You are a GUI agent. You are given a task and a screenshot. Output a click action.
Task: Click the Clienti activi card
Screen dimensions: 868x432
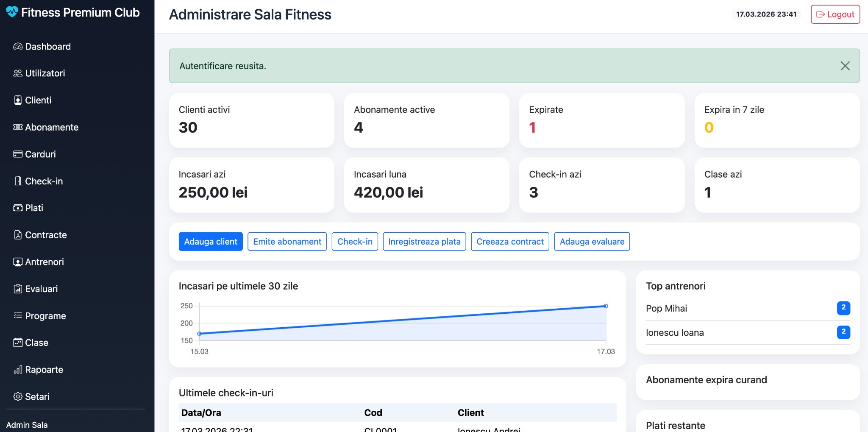[x=252, y=120]
